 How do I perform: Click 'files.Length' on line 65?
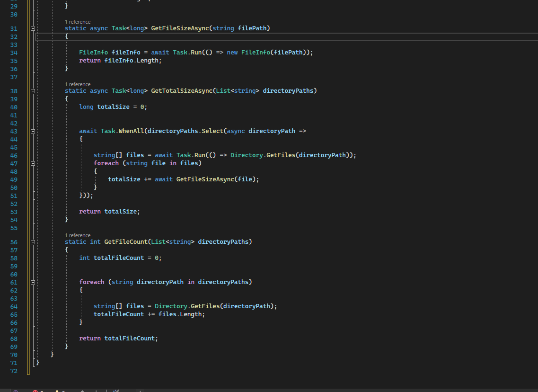click(180, 314)
